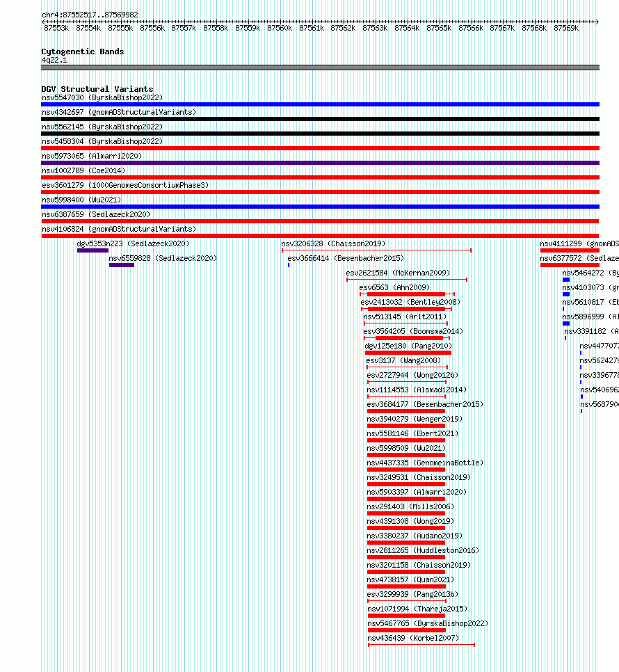The height and width of the screenshot is (672, 619).
Task: Select dgv5353n223 (Sedlazeck2020) variant label
Action: (134, 243)
